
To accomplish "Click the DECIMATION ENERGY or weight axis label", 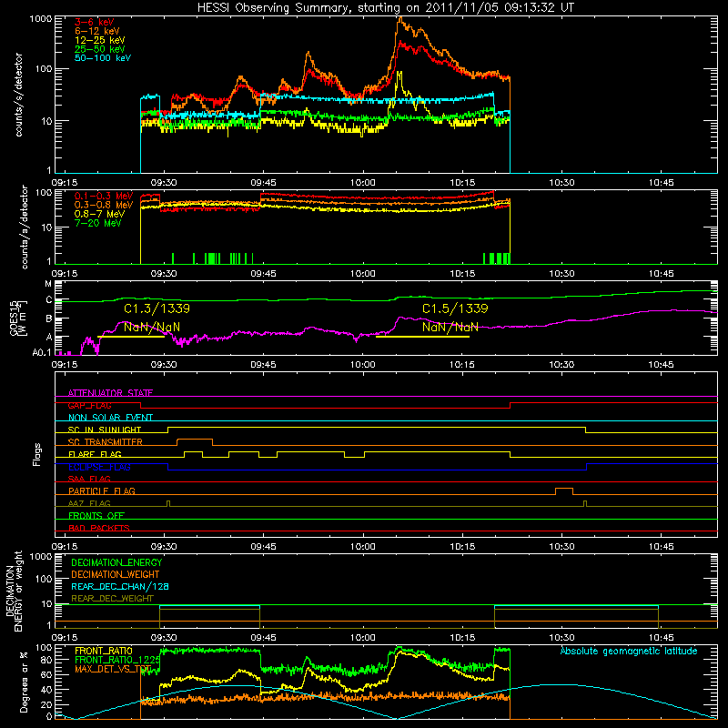I will click(14, 591).
